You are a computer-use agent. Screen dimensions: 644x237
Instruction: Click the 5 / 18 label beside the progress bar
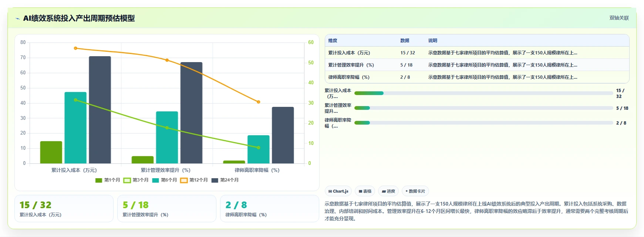tap(622, 108)
